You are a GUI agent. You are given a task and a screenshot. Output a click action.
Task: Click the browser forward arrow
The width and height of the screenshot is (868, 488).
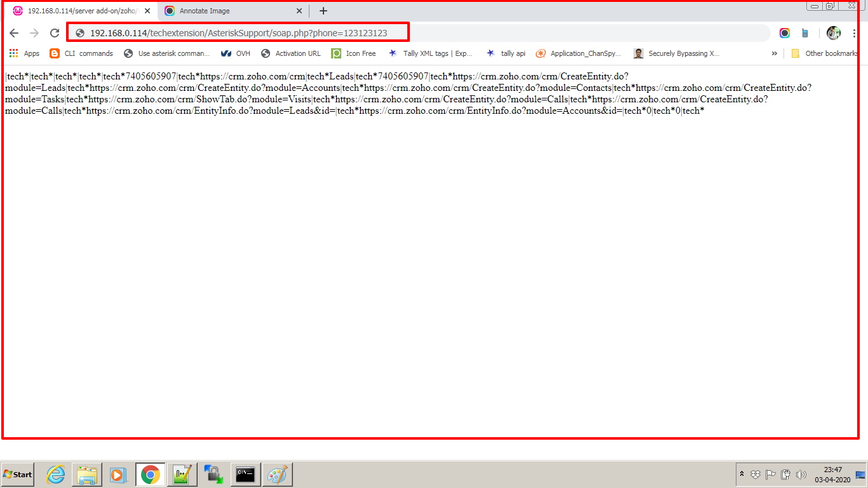pyautogui.click(x=34, y=33)
